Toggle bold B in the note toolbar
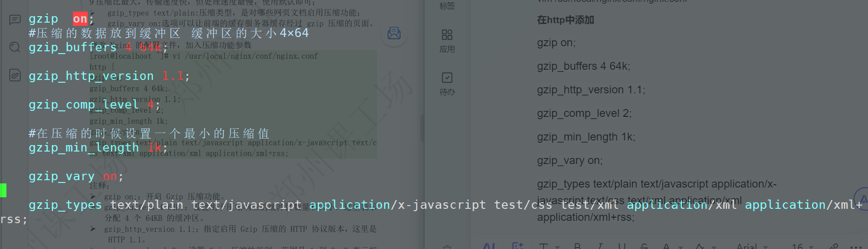This screenshot has height=249, width=868. [x=577, y=246]
